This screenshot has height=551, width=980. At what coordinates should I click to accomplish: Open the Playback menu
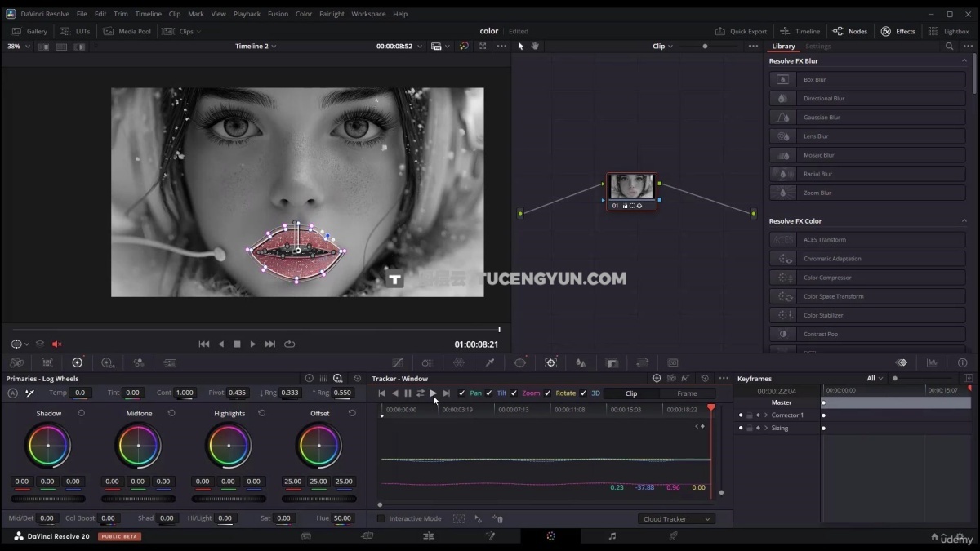(x=247, y=14)
